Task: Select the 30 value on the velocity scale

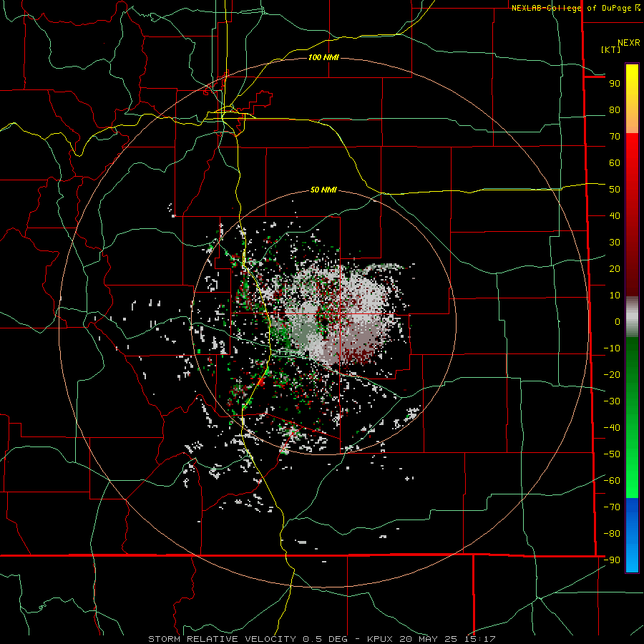Action: click(x=615, y=243)
